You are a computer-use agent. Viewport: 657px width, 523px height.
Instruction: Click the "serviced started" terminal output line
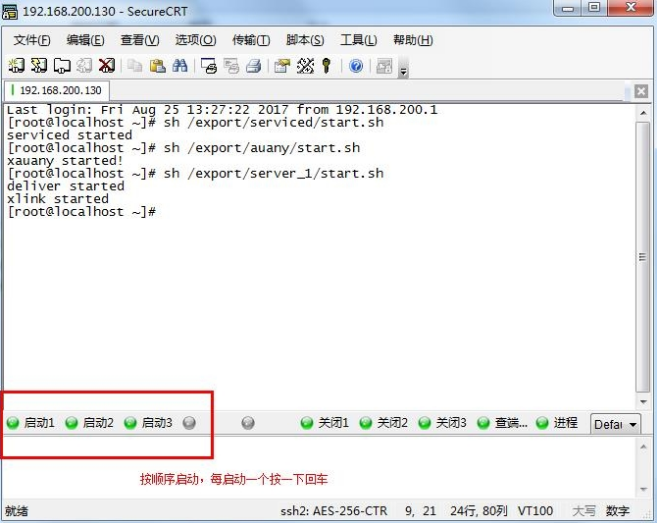click(x=70, y=135)
